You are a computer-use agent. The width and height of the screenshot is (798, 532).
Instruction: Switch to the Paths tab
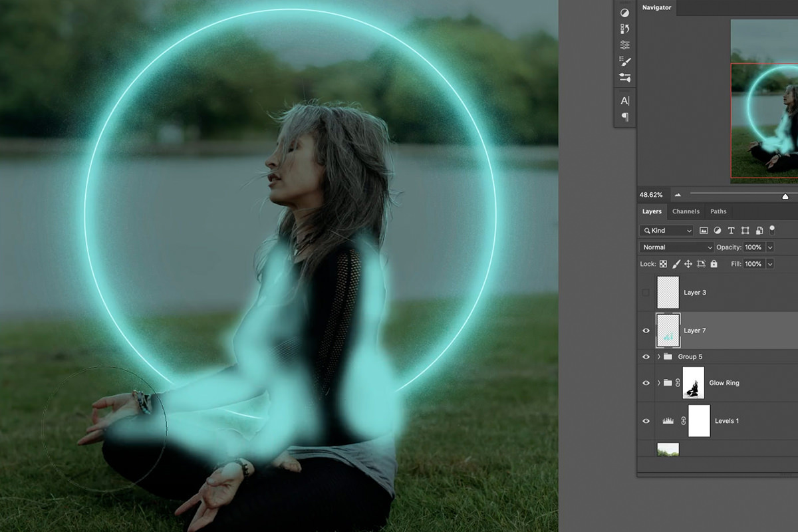pos(718,211)
